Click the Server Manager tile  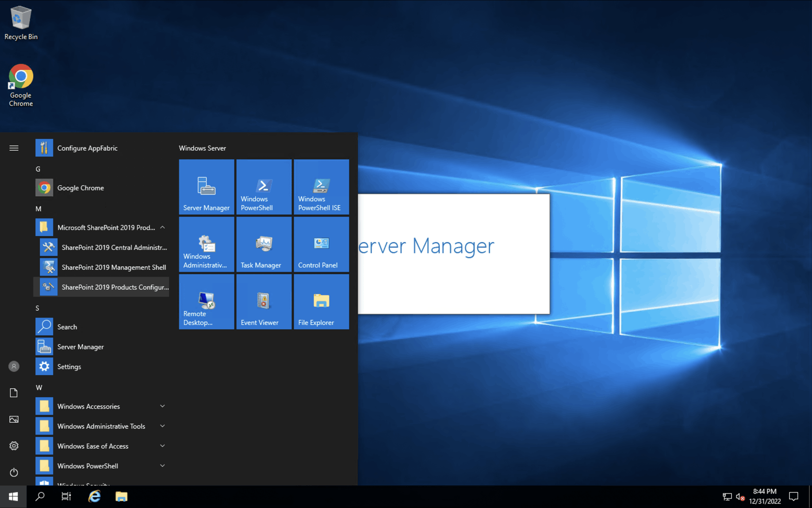click(x=207, y=187)
